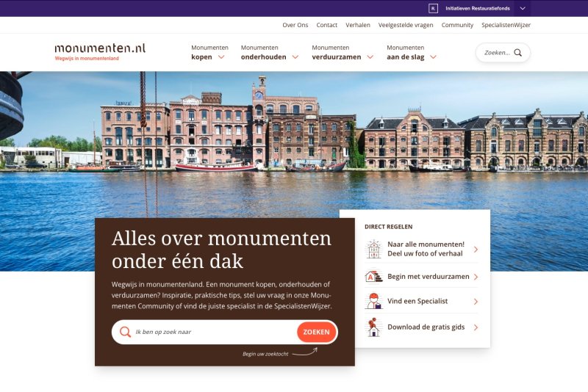Open Initiatieven Restauratiefonds text link
Screen dimensions: 588x392
(x=477, y=8)
